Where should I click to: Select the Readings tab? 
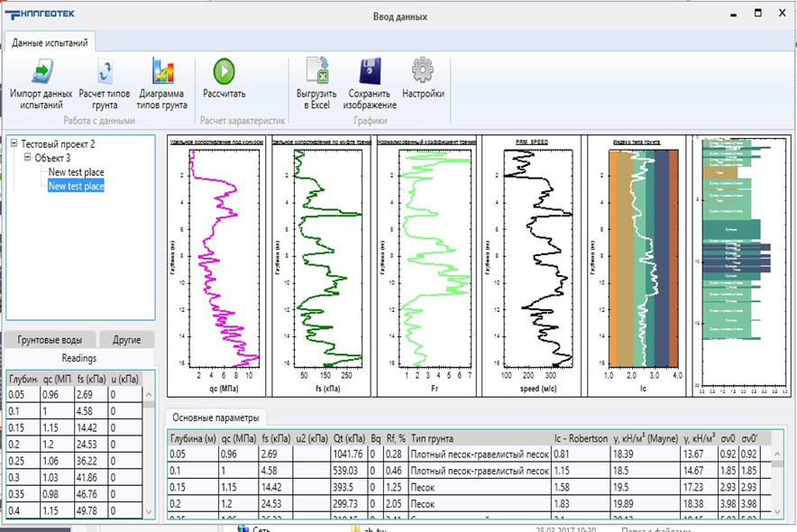pos(79,358)
